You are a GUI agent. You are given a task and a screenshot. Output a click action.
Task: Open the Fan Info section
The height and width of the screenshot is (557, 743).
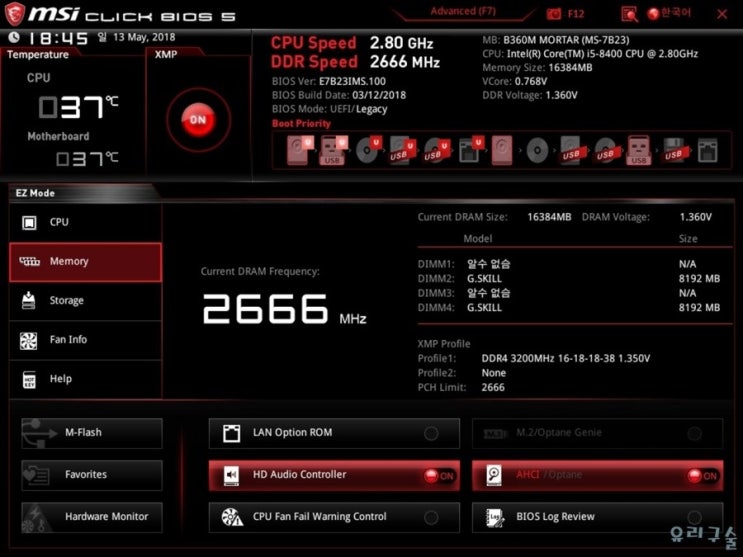click(85, 340)
